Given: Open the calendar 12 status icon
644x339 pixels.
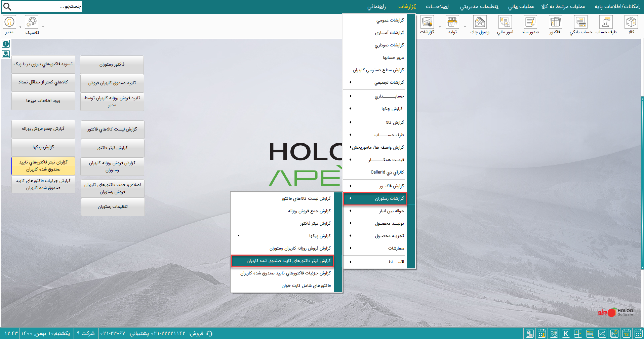Looking at the screenshot, I should click(x=627, y=334).
